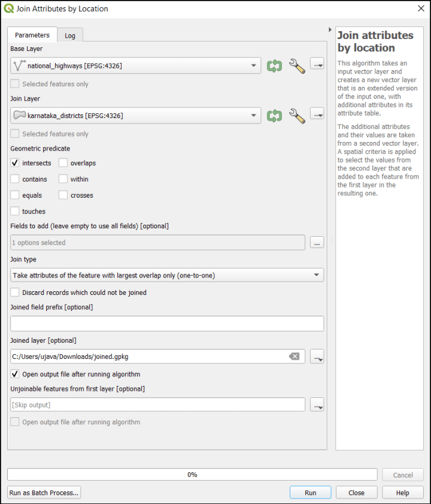The width and height of the screenshot is (431, 504).
Task: Browse for Join Layer with ellipsis button
Action: [x=317, y=115]
